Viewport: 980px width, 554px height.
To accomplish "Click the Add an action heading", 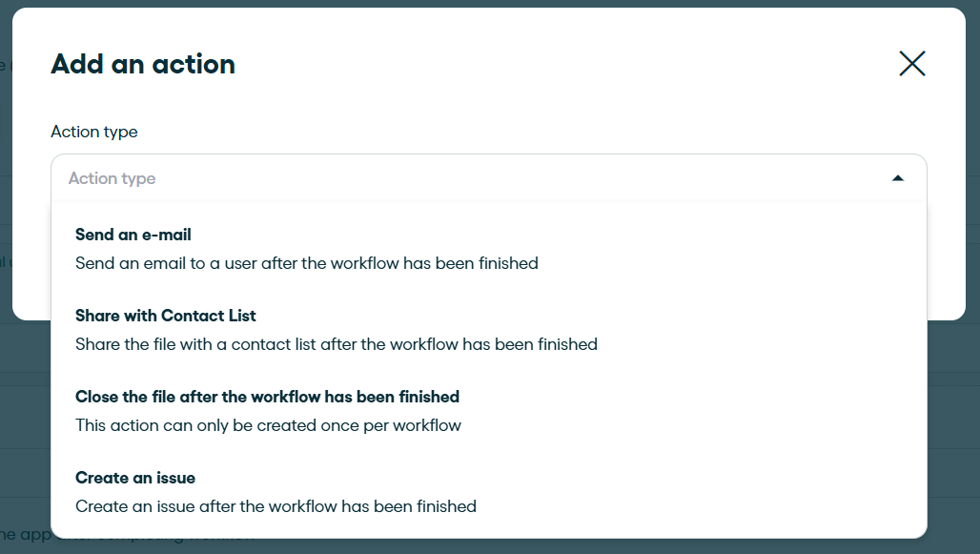I will pos(143,64).
